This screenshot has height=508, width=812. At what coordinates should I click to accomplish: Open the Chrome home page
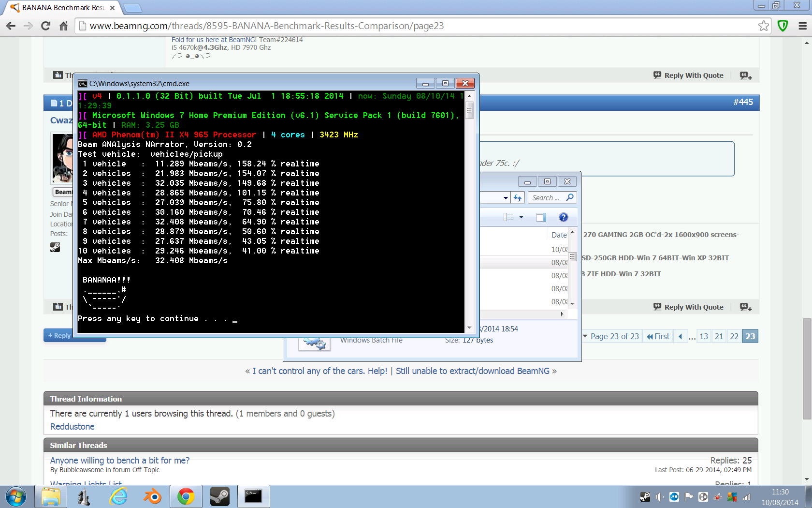point(63,26)
